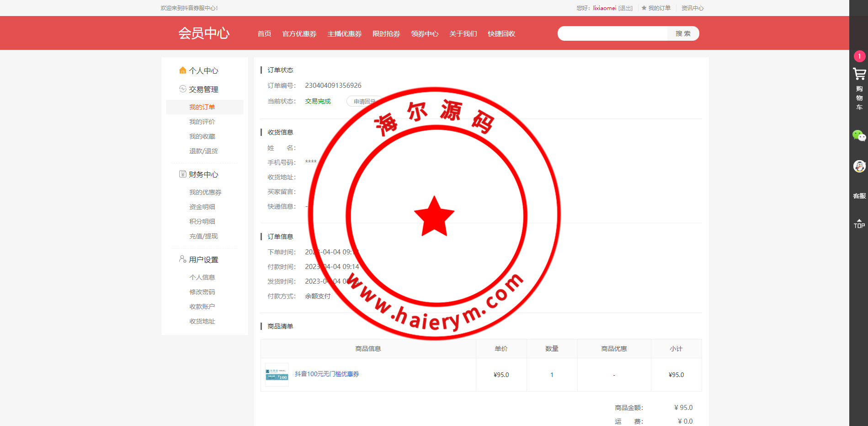This screenshot has width=868, height=426.
Task: Expand the 用户设置 sidebar section
Action: tap(203, 259)
